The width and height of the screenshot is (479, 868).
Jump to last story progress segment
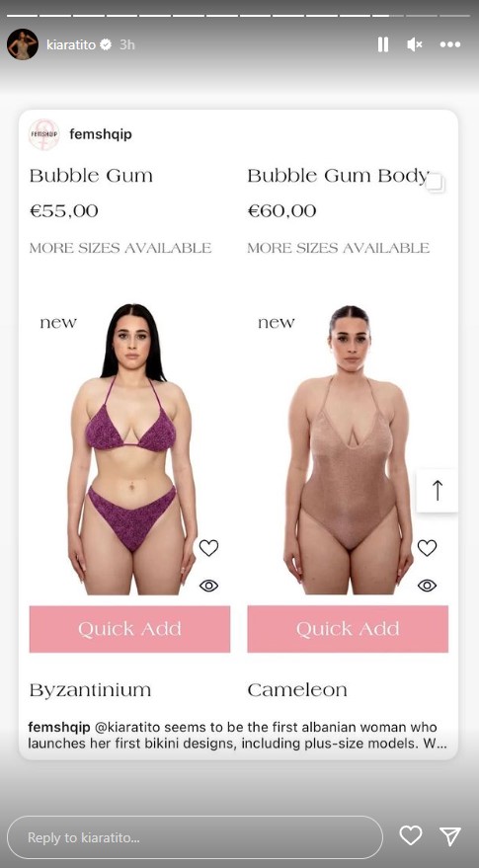click(453, 16)
